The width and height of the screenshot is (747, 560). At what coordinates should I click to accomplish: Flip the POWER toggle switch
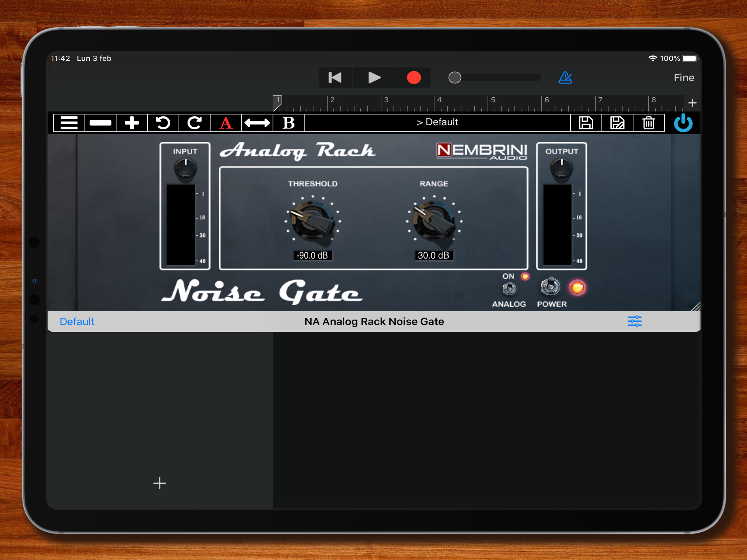pos(550,287)
